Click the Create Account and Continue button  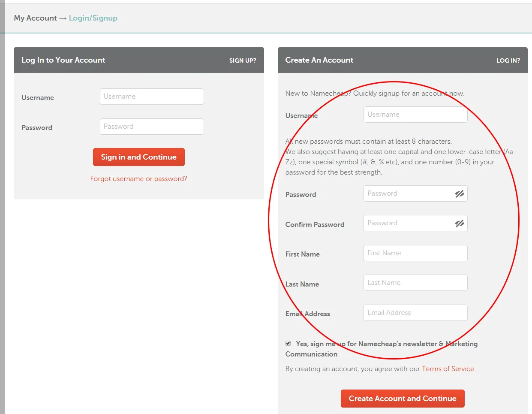[402, 398]
